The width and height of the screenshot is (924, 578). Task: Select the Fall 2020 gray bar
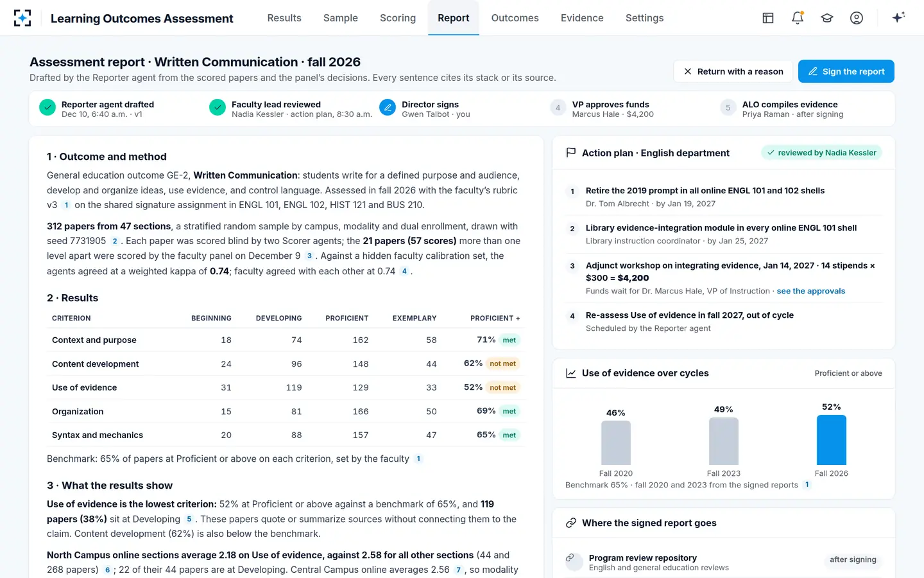pyautogui.click(x=616, y=442)
